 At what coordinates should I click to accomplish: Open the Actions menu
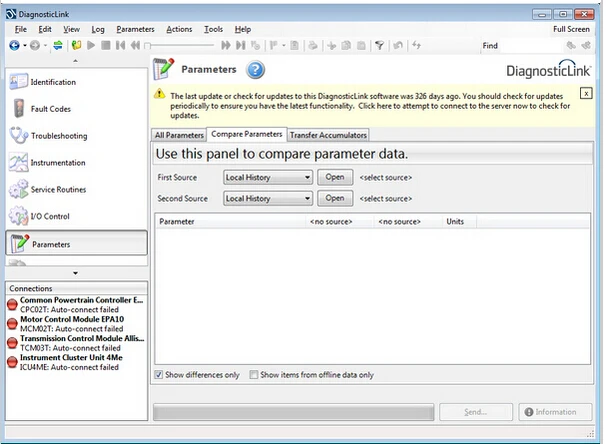(x=179, y=29)
